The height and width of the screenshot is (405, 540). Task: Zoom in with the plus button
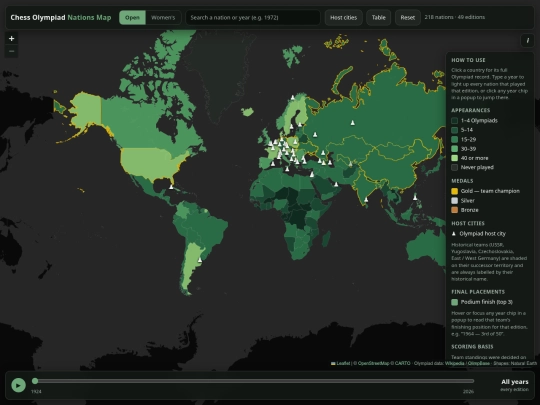point(11,39)
